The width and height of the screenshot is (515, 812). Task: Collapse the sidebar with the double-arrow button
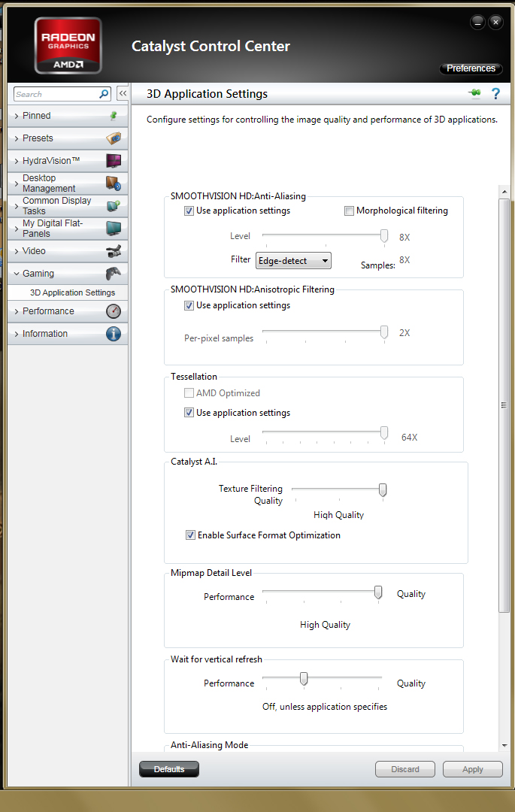click(123, 93)
